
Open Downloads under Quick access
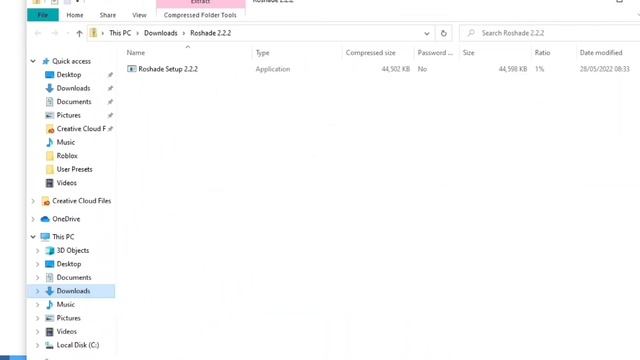click(x=73, y=88)
